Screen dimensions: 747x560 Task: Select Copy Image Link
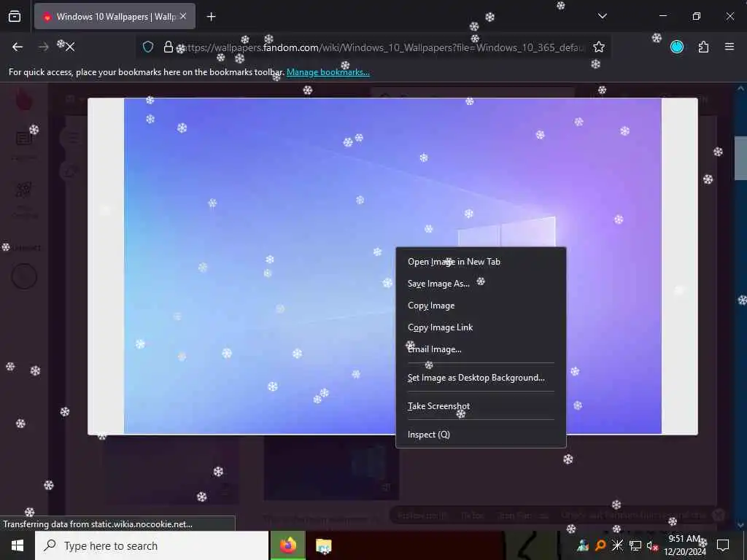click(x=481, y=327)
